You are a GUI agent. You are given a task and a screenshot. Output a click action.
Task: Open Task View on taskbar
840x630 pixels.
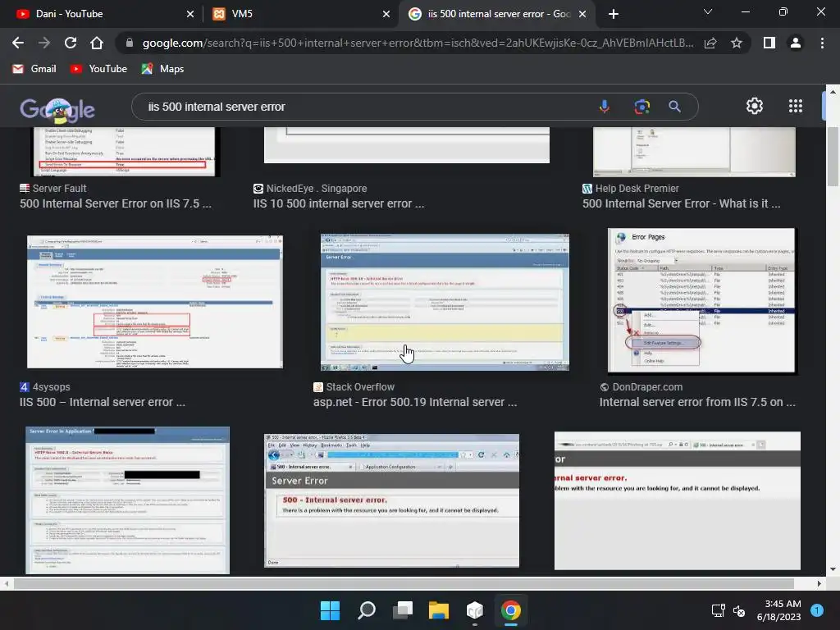(x=403, y=610)
